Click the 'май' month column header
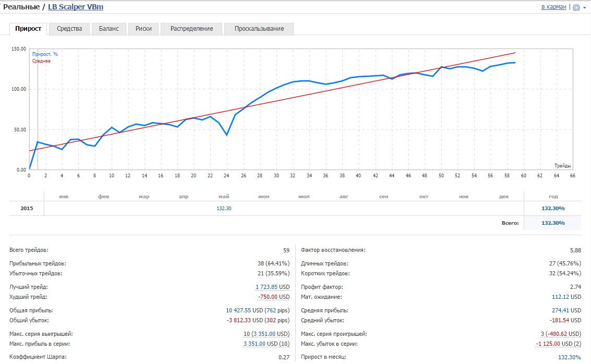The image size is (591, 364). [224, 197]
